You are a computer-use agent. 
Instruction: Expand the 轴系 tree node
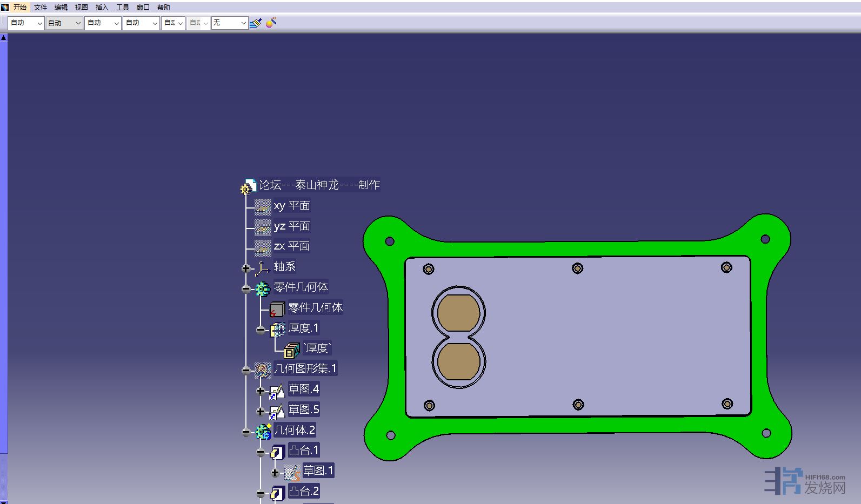(x=246, y=268)
